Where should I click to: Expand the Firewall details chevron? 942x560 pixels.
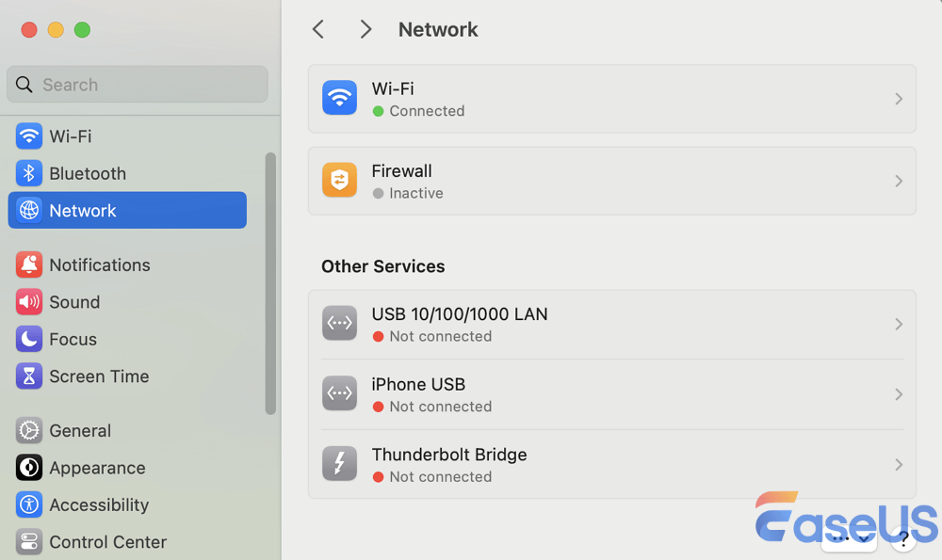click(898, 180)
